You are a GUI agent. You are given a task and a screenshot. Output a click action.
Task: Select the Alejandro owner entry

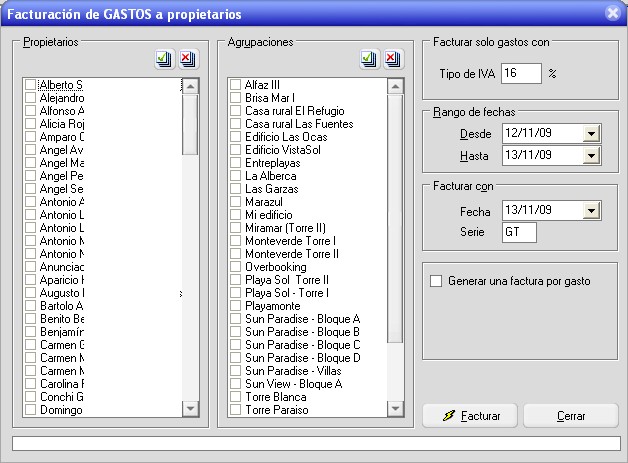point(62,98)
